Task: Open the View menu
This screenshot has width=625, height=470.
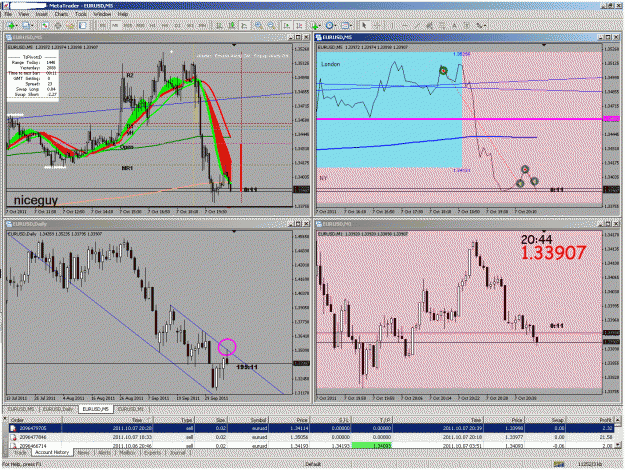Action: 24,14
